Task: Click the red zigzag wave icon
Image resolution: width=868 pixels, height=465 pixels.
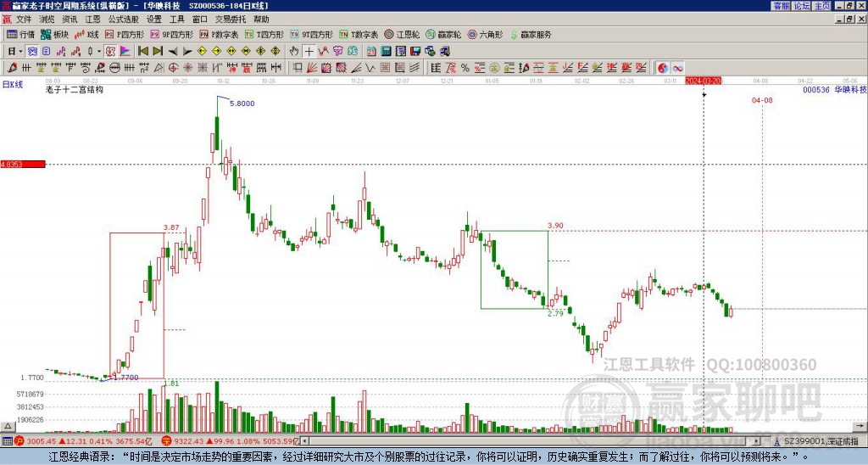Action: pyautogui.click(x=323, y=51)
